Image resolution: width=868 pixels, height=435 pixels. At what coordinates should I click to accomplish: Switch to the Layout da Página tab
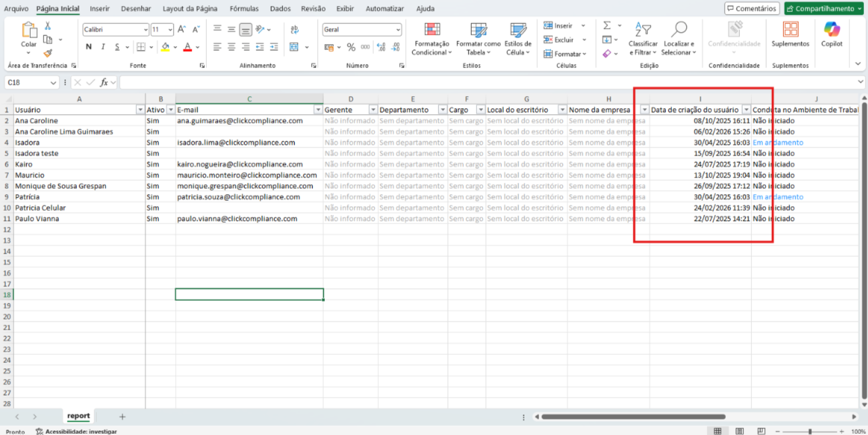[190, 9]
